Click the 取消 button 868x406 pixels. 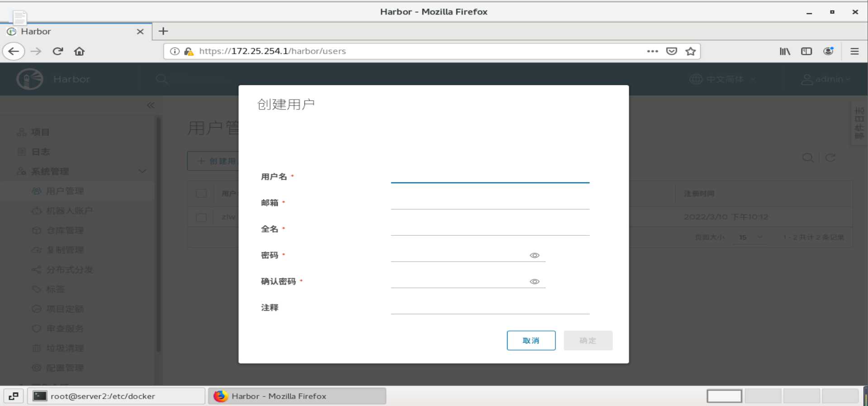coord(531,340)
